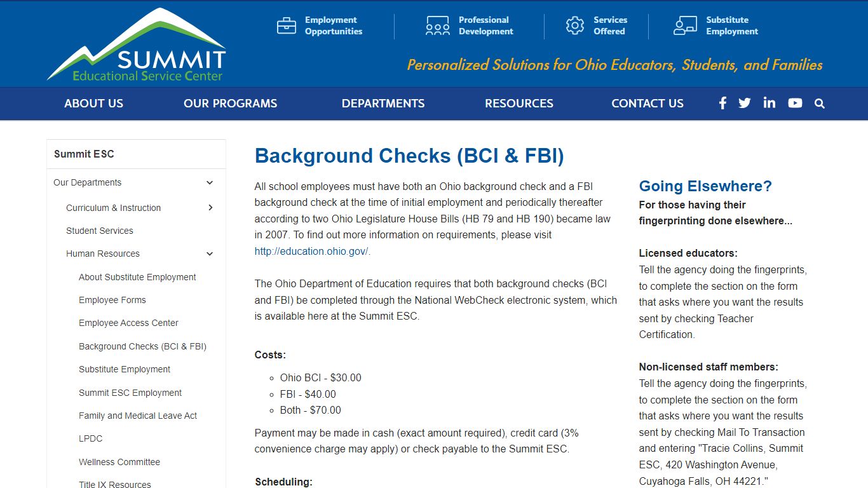Open the LinkedIn profile icon
The height and width of the screenshot is (488, 868).
tap(770, 102)
